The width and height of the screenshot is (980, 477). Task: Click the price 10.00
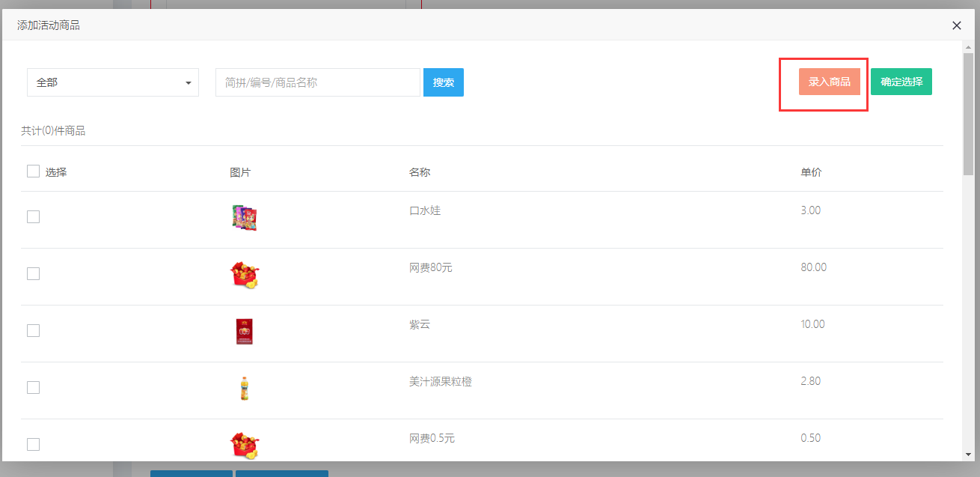812,324
